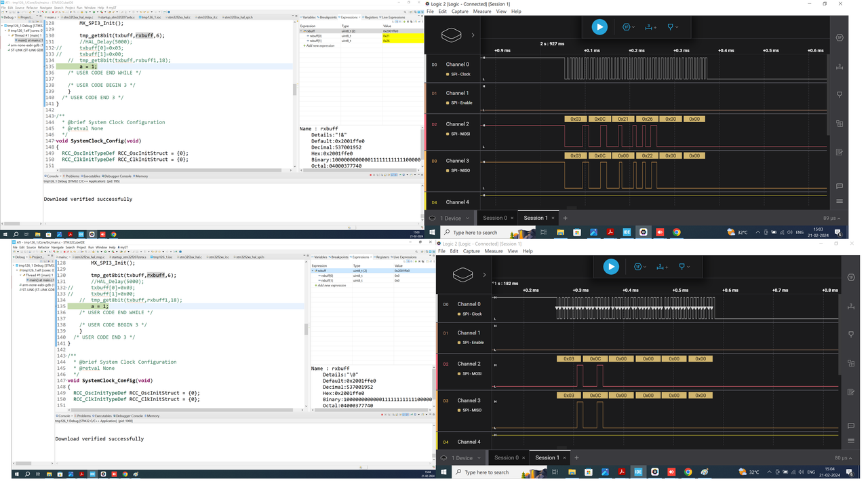Image resolution: width=868 pixels, height=490 pixels.
Task: Open Extensions sidebar icon in top Logic
Action: 840,124
